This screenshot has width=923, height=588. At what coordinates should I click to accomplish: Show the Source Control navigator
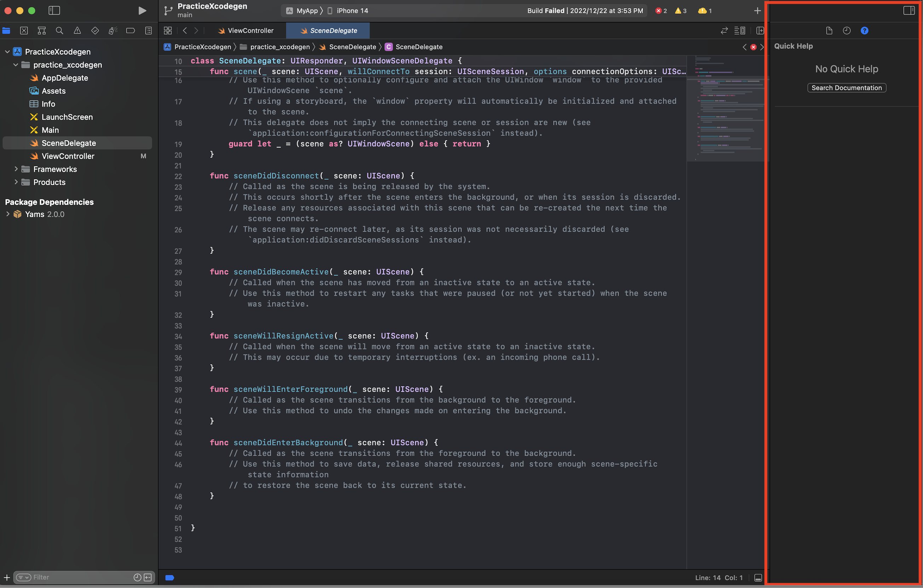pos(24,31)
